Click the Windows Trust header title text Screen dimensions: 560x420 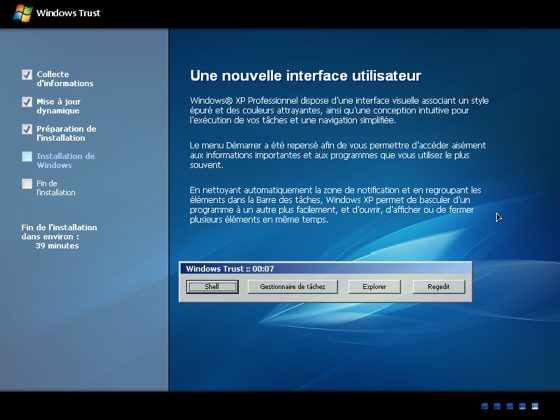point(68,13)
